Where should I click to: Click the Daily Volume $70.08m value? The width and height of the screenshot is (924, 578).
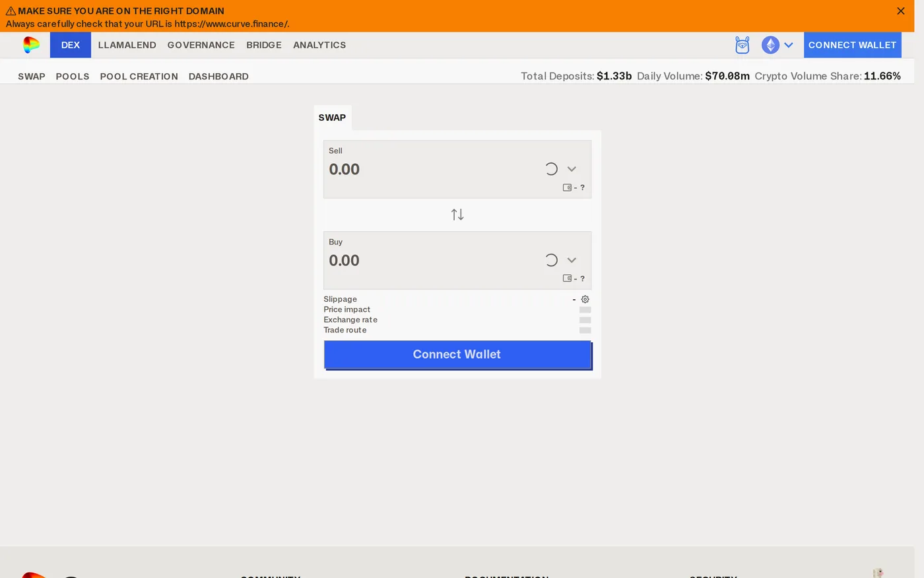pyautogui.click(x=727, y=76)
